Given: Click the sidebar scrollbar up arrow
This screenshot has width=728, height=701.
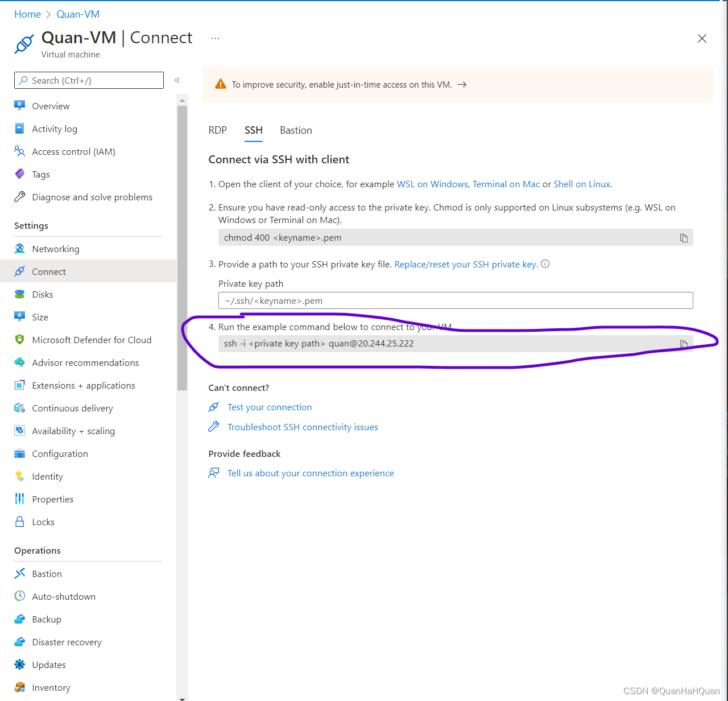Looking at the screenshot, I should click(x=182, y=101).
